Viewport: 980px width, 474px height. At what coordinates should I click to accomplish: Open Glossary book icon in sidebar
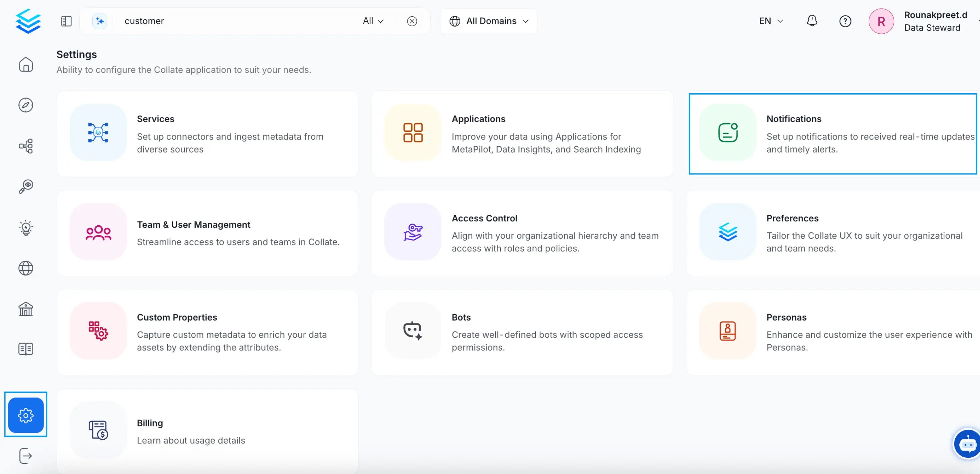[x=26, y=349]
